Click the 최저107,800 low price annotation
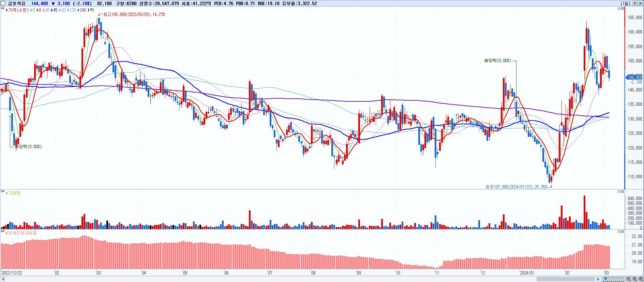 click(516, 187)
